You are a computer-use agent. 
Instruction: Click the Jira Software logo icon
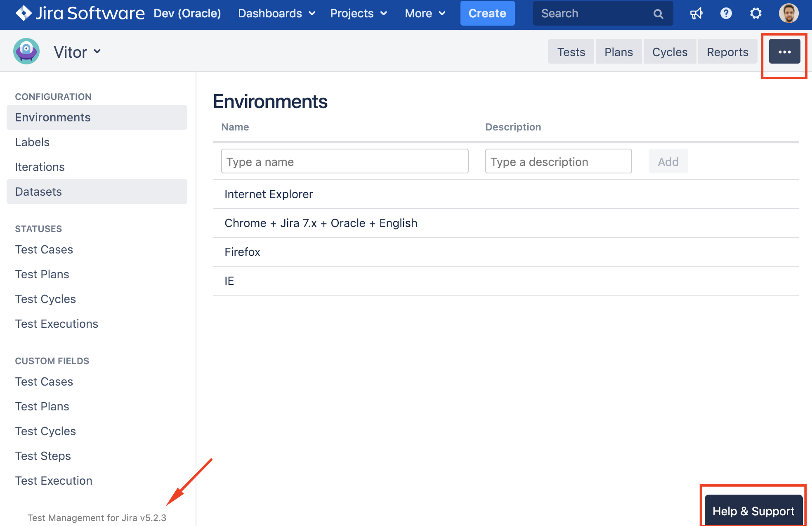pos(24,13)
